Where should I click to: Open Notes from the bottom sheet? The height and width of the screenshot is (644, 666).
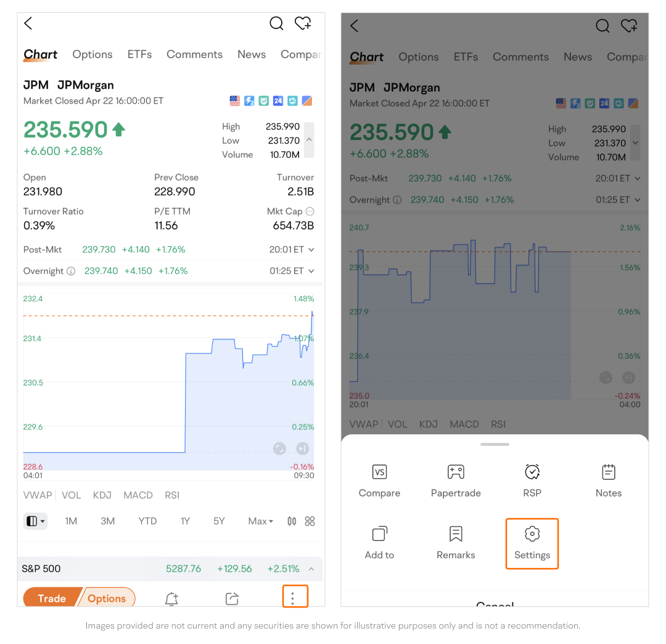point(608,473)
